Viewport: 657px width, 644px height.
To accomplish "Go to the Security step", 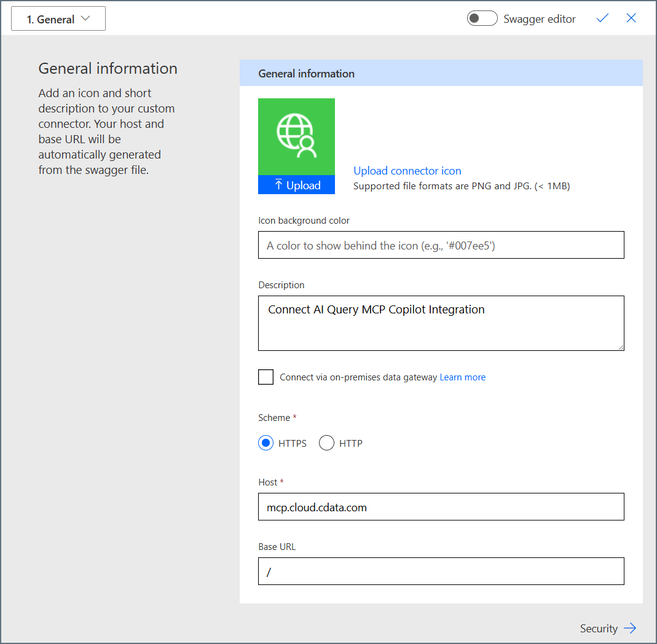I will [608, 628].
